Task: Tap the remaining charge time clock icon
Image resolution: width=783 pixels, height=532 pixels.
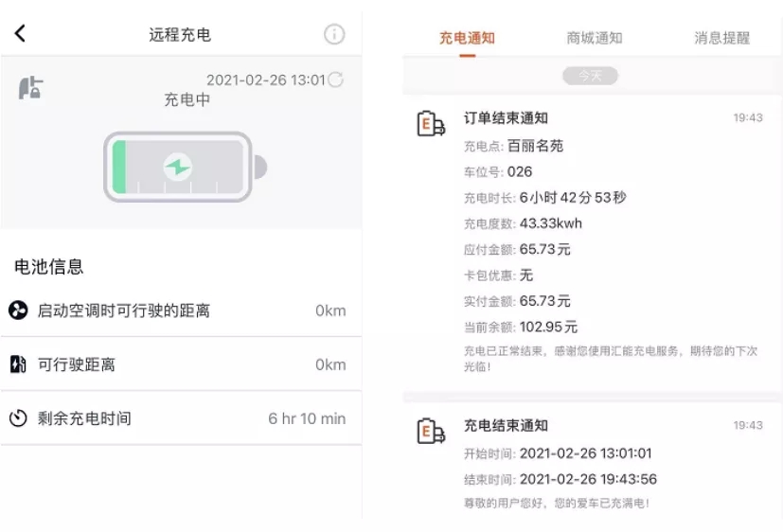Action: coord(18,418)
